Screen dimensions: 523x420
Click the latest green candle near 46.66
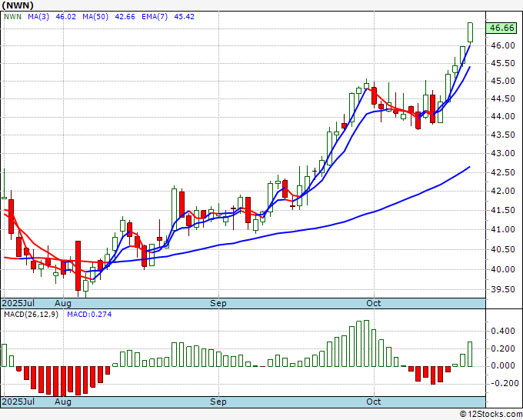[470, 33]
